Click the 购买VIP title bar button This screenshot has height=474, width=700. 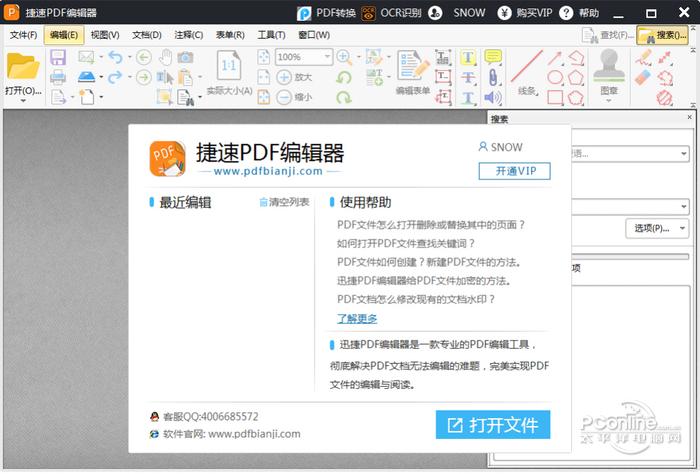525,13
